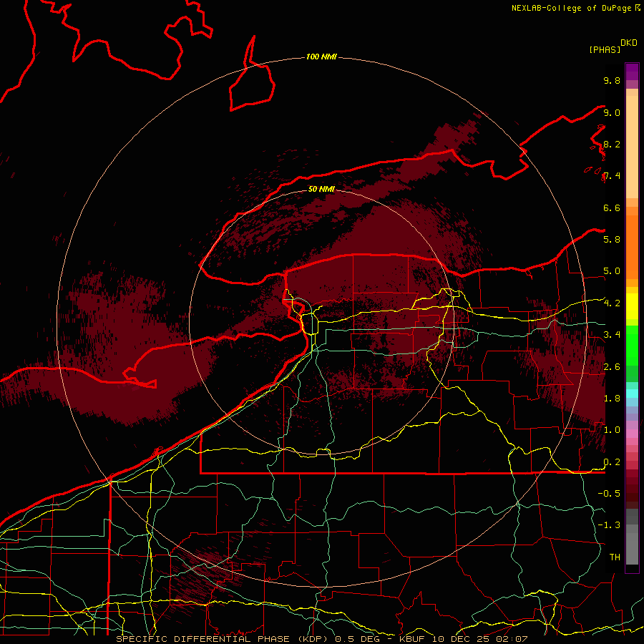This screenshot has width=644, height=644.
Task: Select the 50 NMI range ring label
Action: [x=321, y=189]
